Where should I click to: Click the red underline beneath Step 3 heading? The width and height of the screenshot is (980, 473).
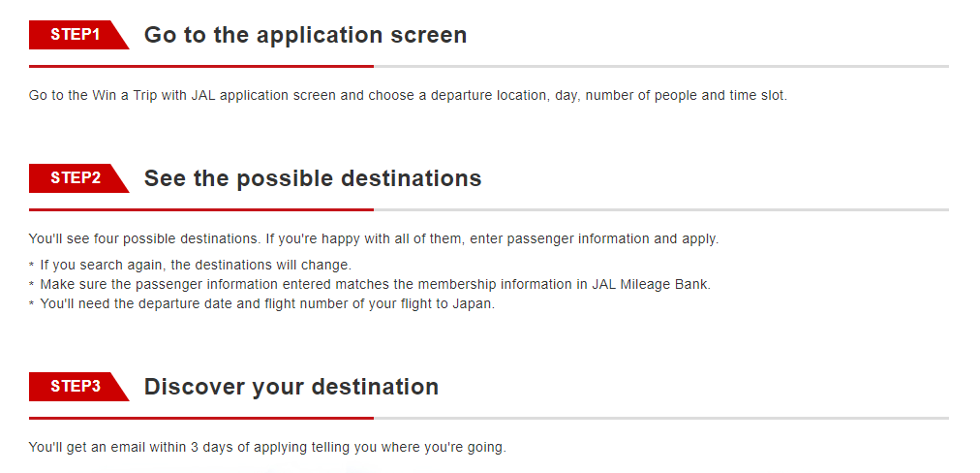[201, 418]
